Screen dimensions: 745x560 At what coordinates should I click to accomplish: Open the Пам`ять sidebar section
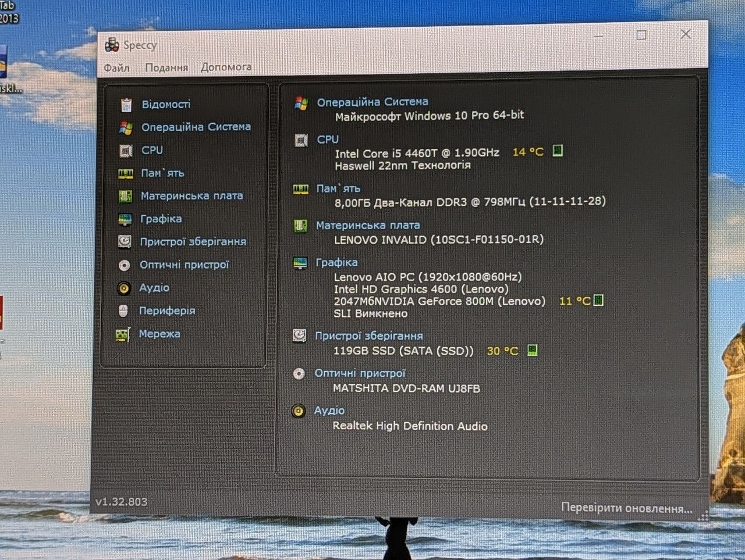(x=162, y=173)
